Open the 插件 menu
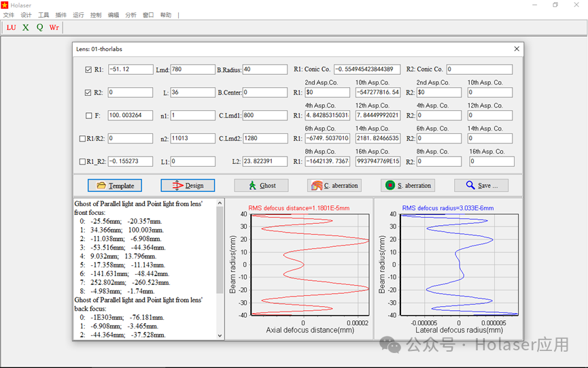 point(61,15)
